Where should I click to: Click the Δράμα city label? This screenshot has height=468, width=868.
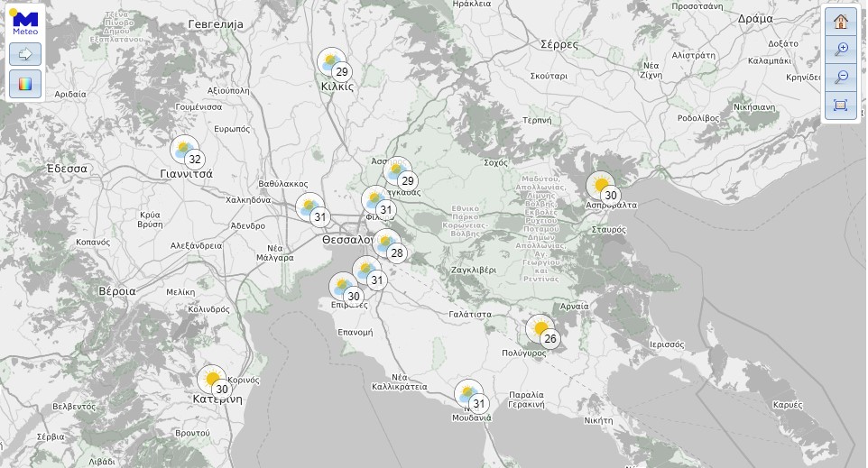coord(755,18)
